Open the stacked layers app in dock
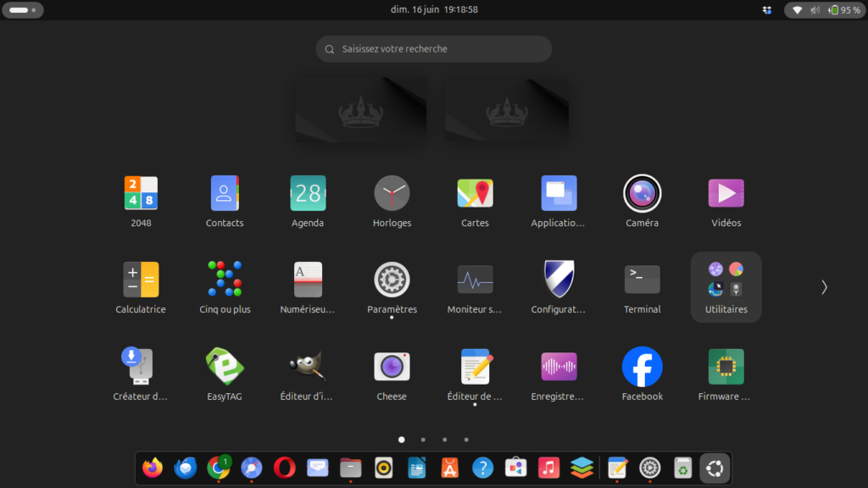The image size is (868, 488). (x=581, y=468)
